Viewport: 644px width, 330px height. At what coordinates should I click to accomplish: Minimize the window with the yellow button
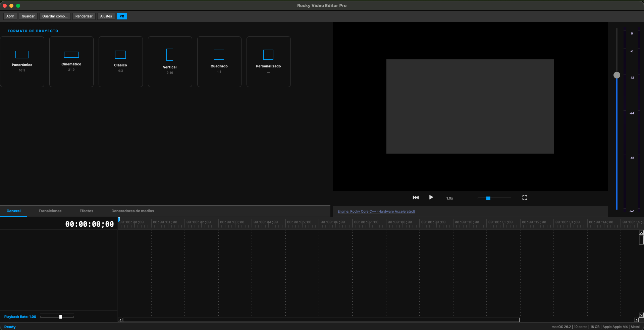(11, 6)
